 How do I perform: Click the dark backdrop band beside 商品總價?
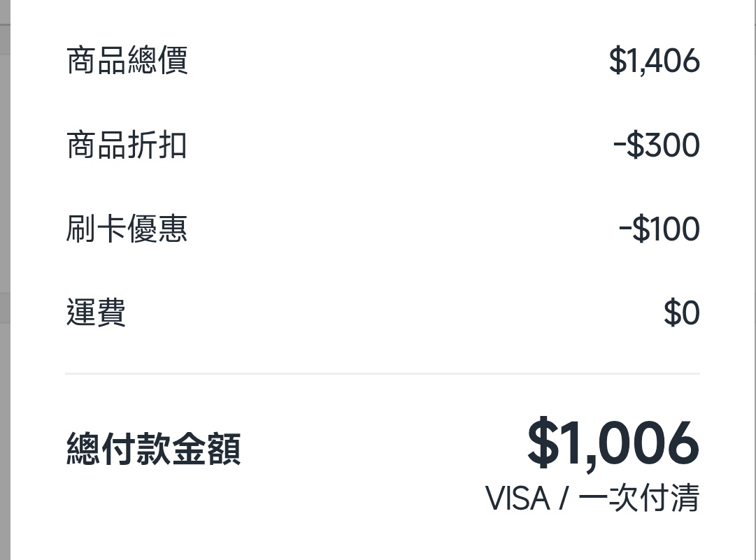[4, 40]
